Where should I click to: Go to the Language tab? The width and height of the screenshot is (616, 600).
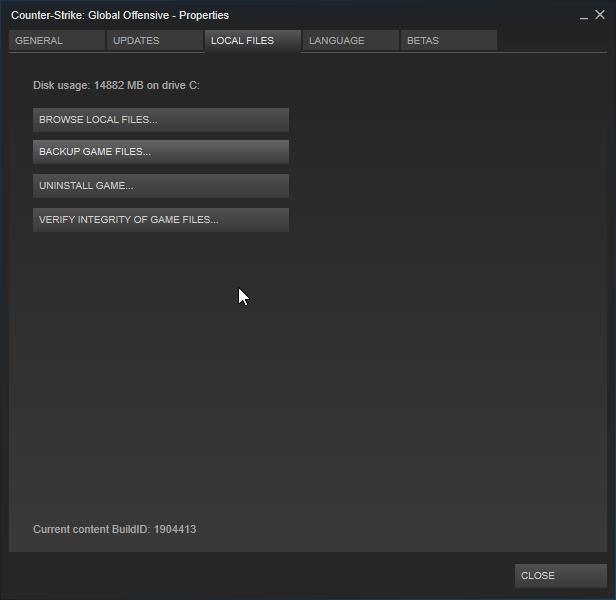coord(351,40)
